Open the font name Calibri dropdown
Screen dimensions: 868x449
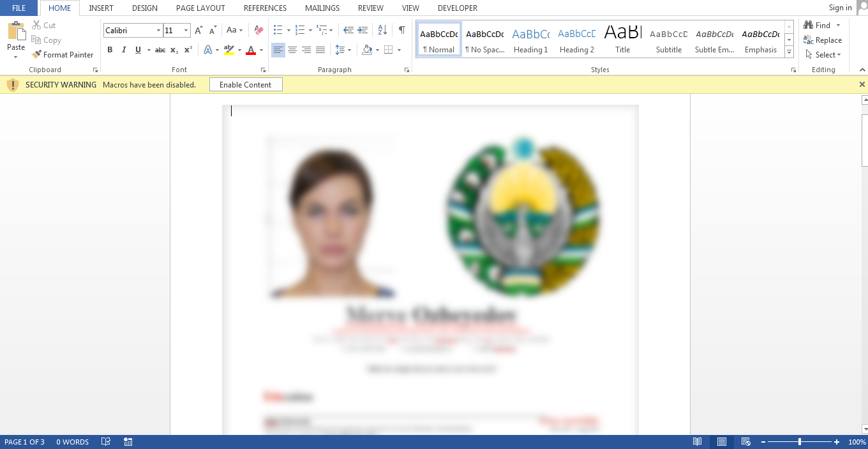[158, 31]
